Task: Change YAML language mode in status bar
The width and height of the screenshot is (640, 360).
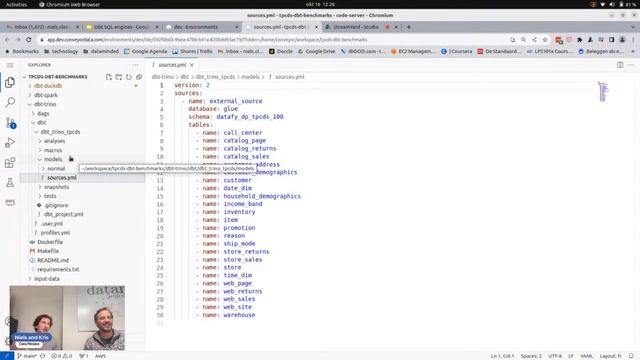Action: tap(586, 356)
